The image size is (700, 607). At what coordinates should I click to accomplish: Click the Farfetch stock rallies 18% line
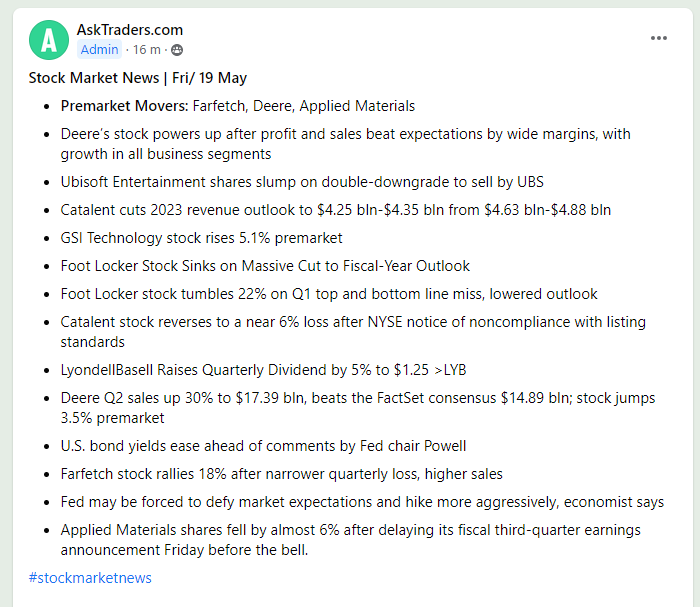[x=281, y=474]
